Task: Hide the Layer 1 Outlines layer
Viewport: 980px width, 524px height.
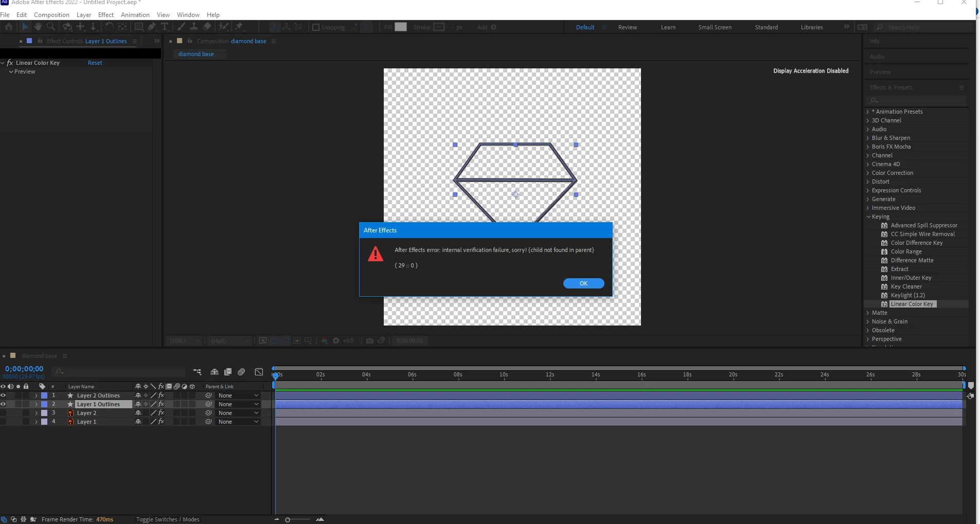Action: 3,404
